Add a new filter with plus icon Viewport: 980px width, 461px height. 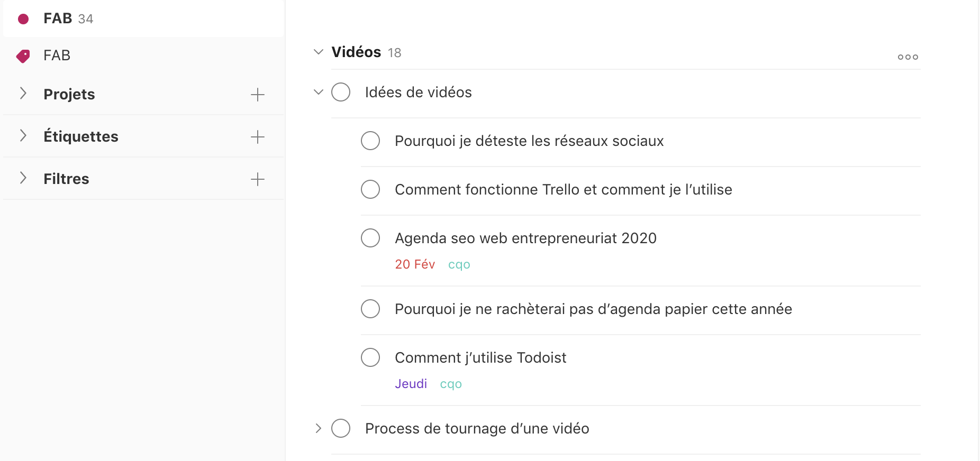(257, 179)
